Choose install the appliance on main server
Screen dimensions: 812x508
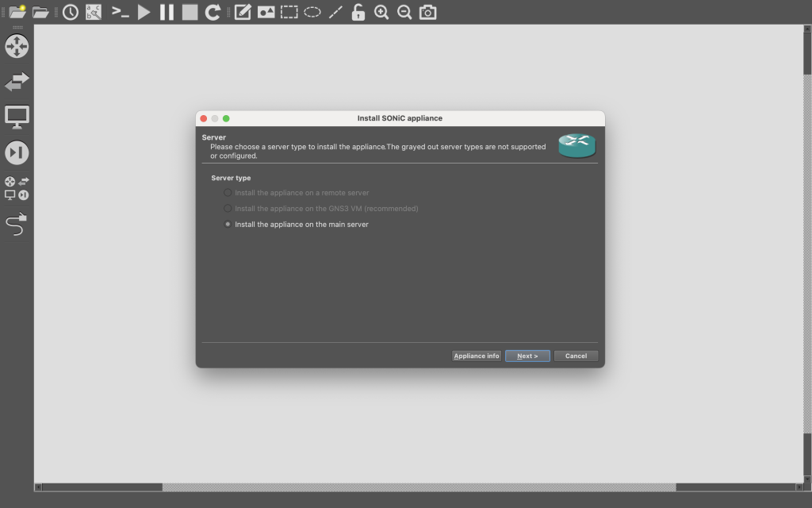[x=228, y=225]
